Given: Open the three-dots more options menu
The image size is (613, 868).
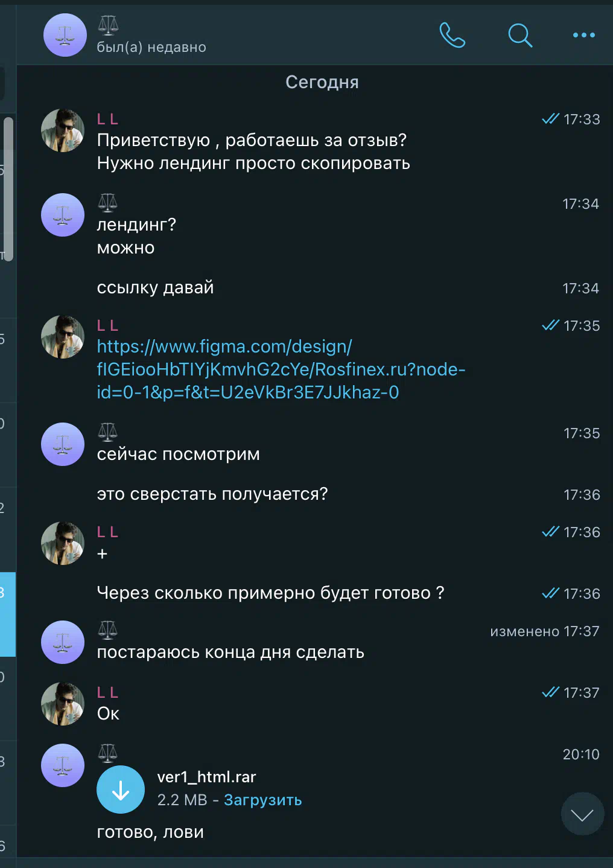Looking at the screenshot, I should pyautogui.click(x=583, y=35).
